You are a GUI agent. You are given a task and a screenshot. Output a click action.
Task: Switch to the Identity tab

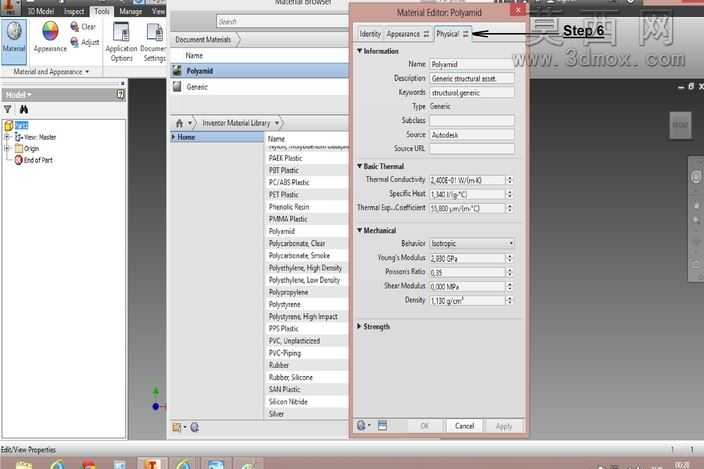[x=370, y=34]
